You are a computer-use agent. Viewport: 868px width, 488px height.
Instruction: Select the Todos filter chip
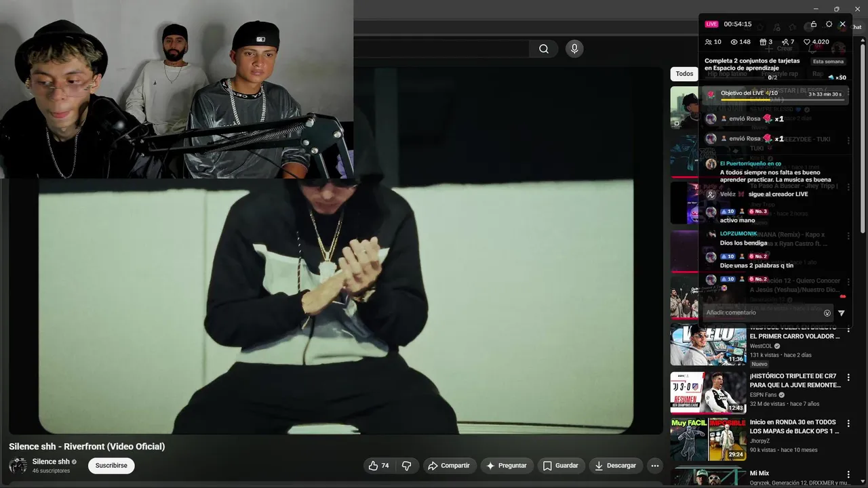pyautogui.click(x=684, y=74)
